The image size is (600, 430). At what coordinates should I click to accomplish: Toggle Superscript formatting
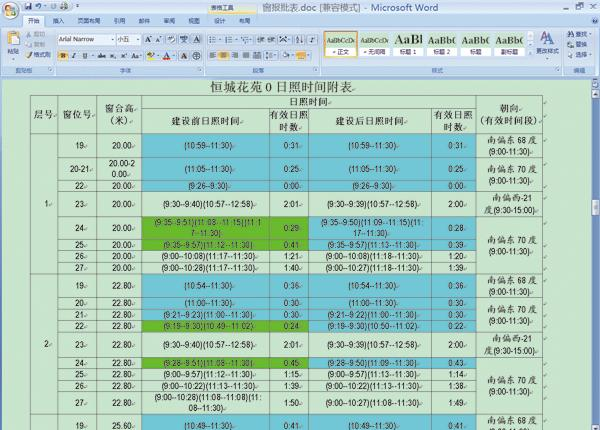click(124, 56)
